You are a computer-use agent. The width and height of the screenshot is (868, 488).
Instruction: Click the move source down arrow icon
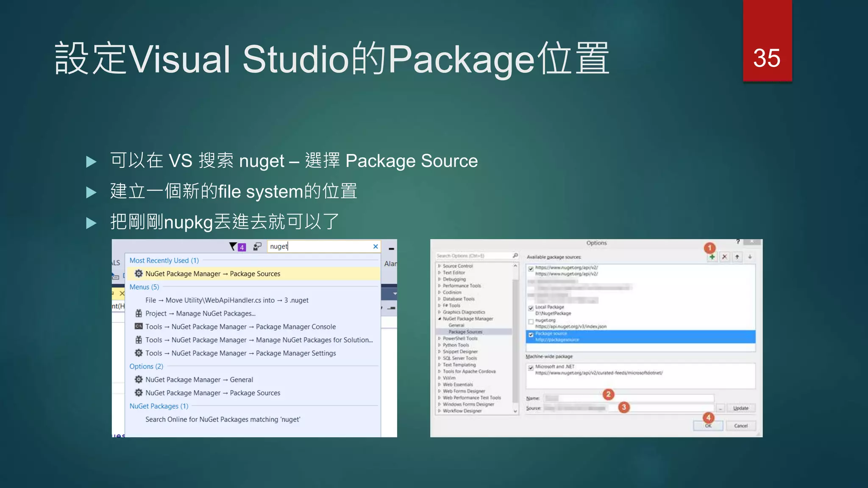pos(750,257)
